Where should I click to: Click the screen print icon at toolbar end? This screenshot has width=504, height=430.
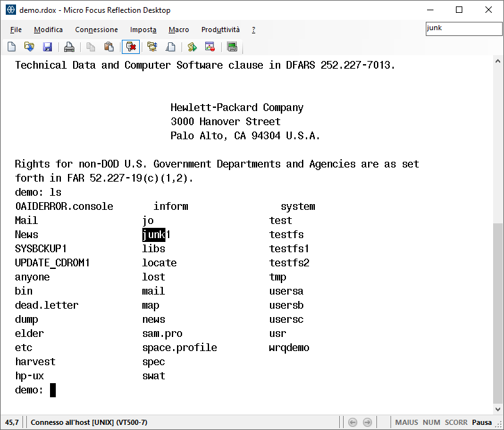pos(232,47)
